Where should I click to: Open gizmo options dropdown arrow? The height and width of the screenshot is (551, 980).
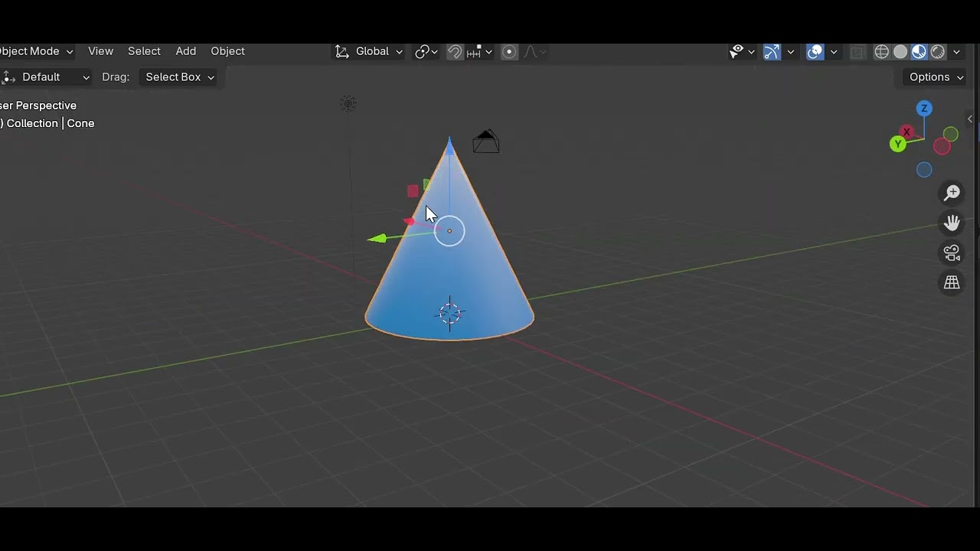[791, 51]
